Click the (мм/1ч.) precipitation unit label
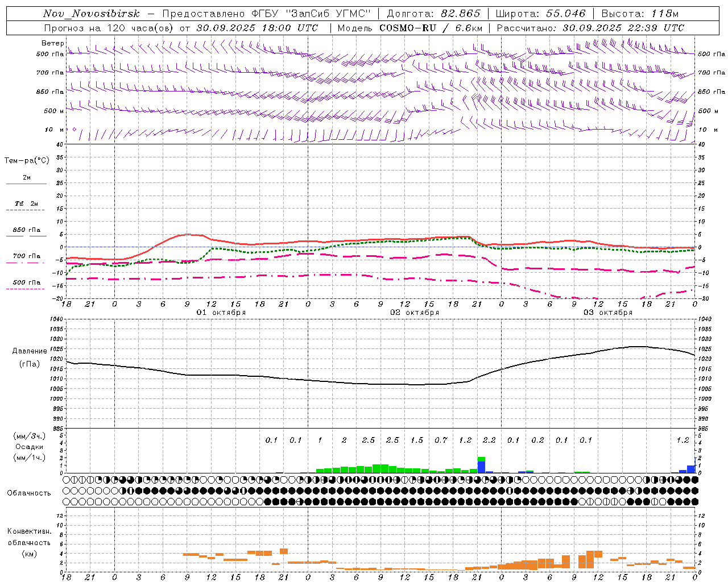Image resolution: width=728 pixels, height=582 pixels. point(30,458)
